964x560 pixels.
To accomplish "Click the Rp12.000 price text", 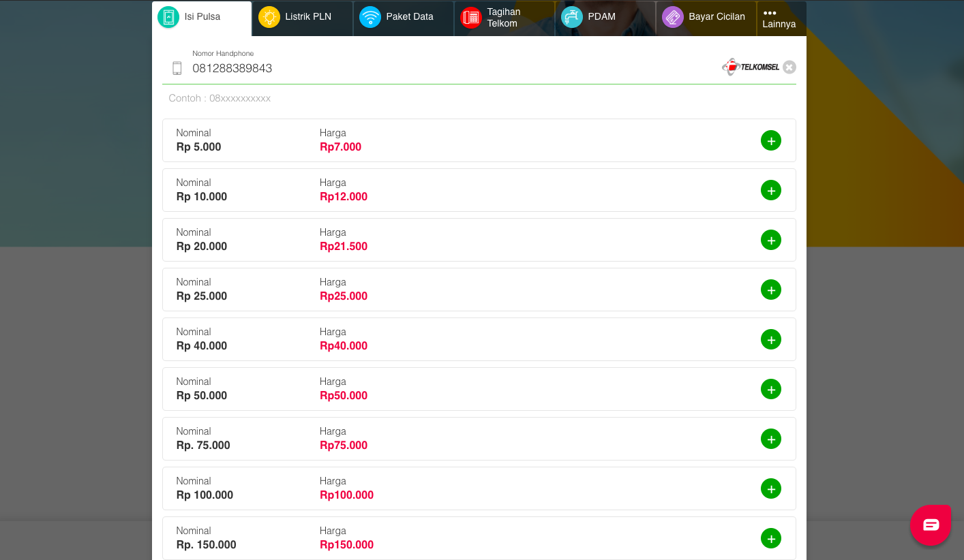I will point(344,197).
